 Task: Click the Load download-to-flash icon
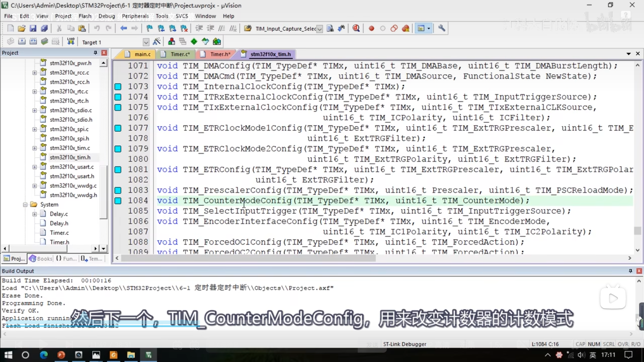coord(71,41)
